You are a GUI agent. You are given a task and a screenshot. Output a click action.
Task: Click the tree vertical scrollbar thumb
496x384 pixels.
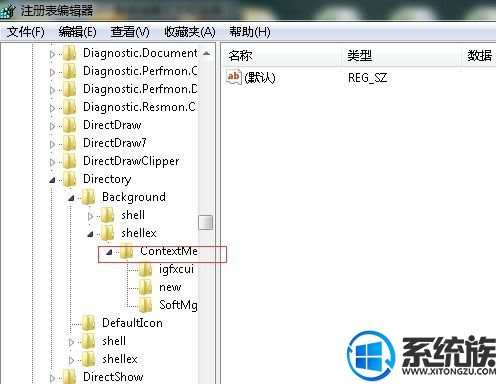pyautogui.click(x=205, y=223)
